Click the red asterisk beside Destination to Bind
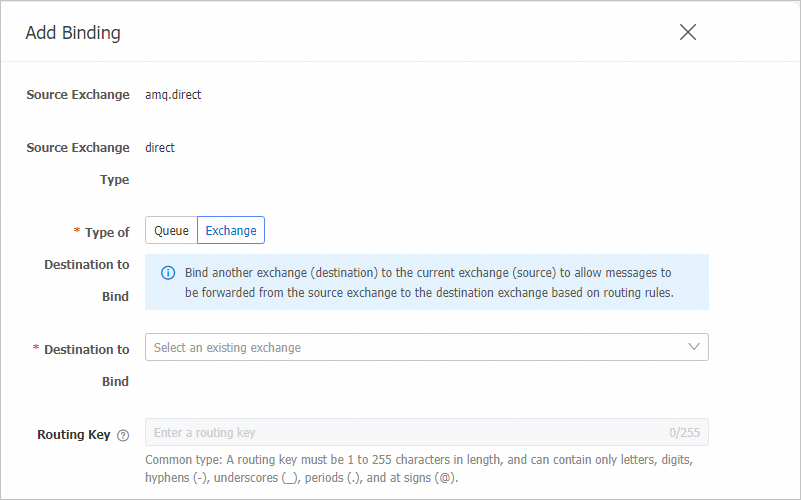This screenshot has height=500, width=801. [x=36, y=349]
